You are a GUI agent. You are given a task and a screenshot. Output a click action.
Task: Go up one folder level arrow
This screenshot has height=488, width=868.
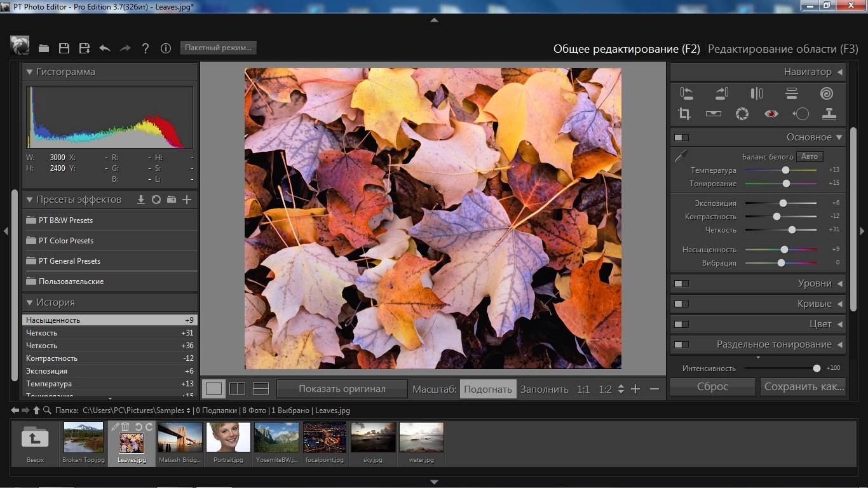coord(36,410)
